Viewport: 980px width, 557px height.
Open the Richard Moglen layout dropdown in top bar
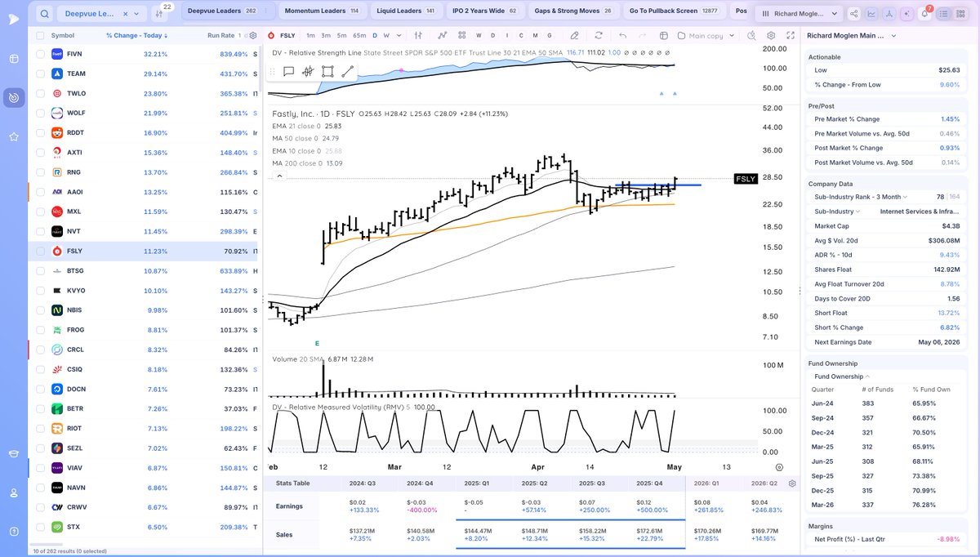[x=798, y=14]
